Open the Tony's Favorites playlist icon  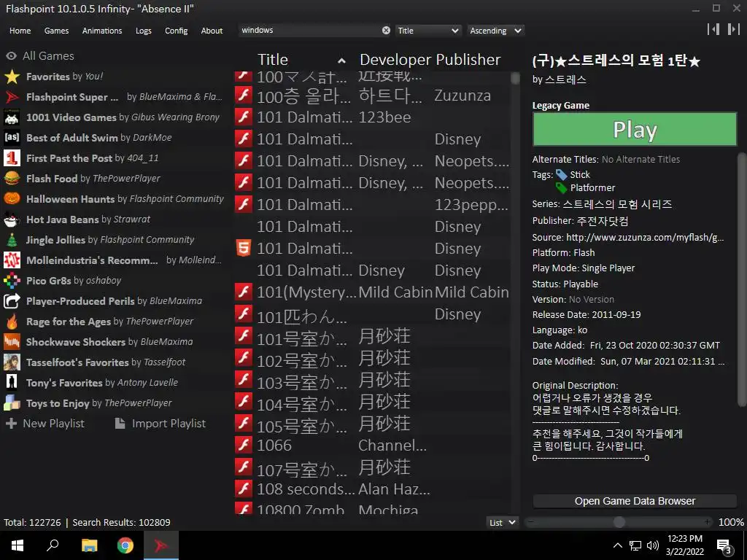tap(12, 382)
